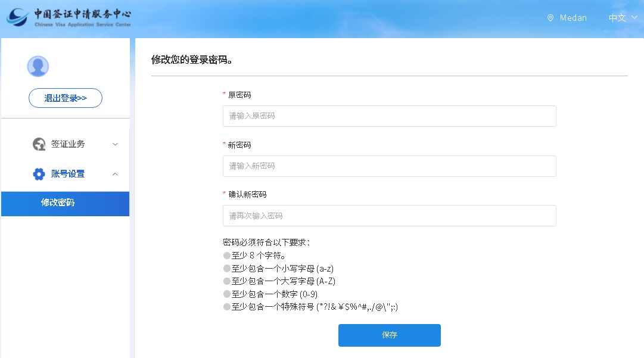Click the number (0-9) requirement indicator dot

(x=226, y=294)
